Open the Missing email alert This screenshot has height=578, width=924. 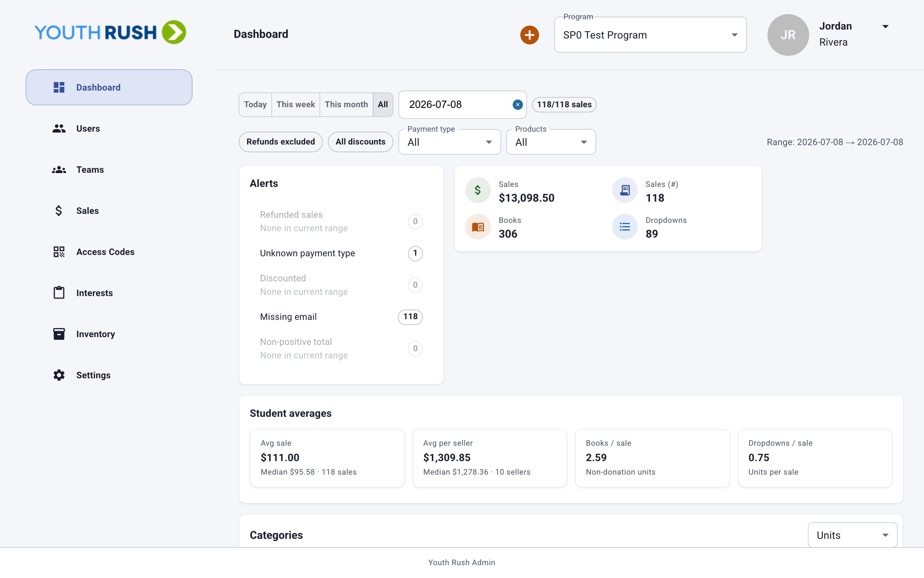click(341, 317)
